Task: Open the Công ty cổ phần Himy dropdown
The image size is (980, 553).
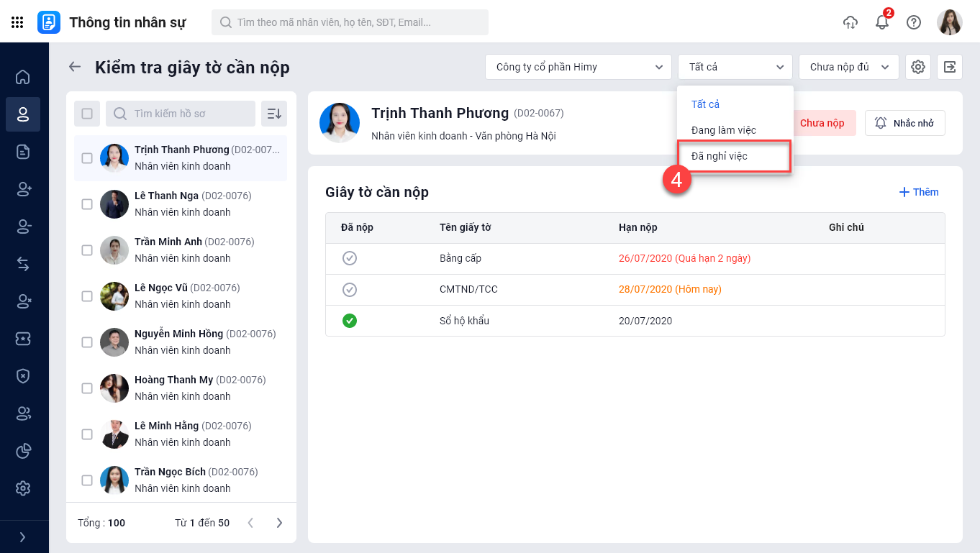Action: tap(579, 67)
